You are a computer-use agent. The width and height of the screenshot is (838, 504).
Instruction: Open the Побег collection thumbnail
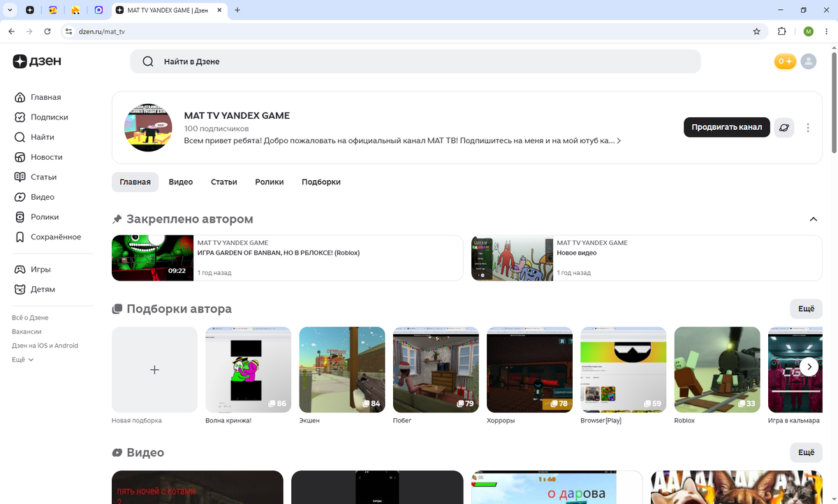tap(436, 369)
